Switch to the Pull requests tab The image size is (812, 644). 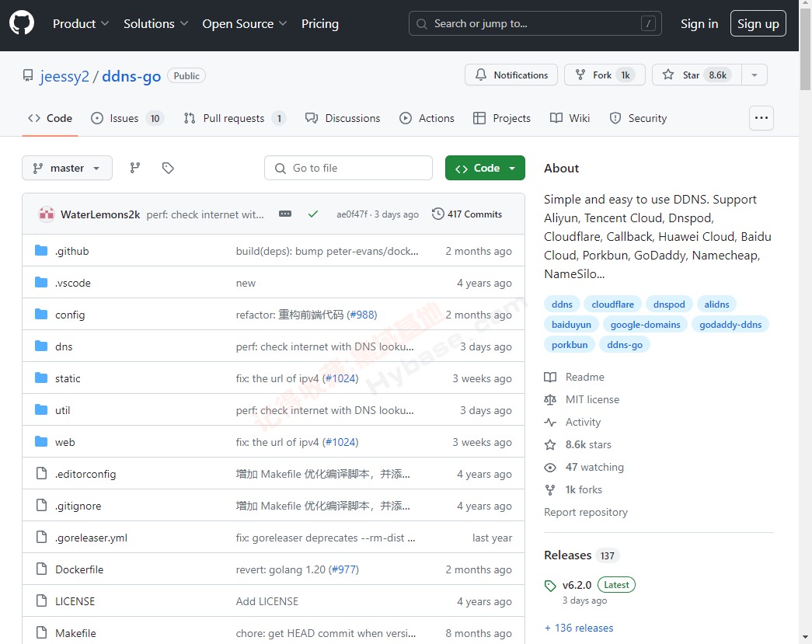click(235, 118)
